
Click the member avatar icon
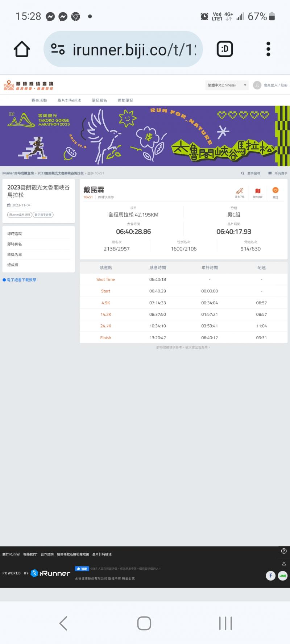pyautogui.click(x=257, y=85)
